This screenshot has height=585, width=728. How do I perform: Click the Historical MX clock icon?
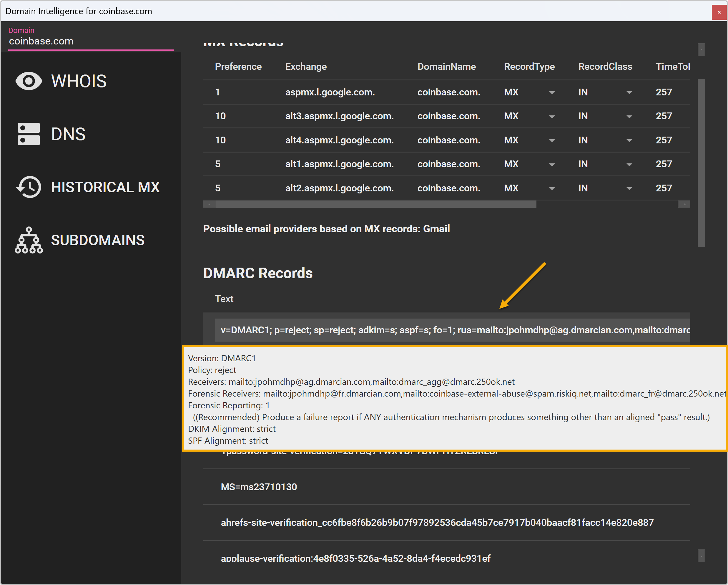tap(29, 187)
